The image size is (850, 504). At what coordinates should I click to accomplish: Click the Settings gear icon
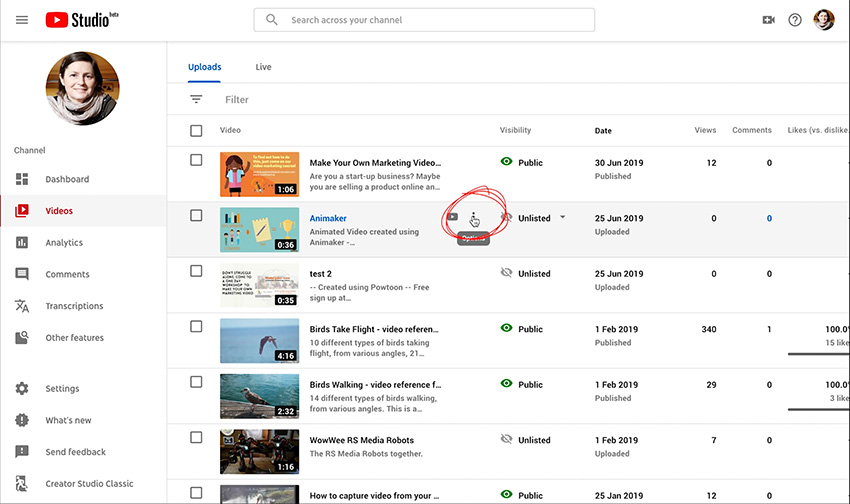22,389
